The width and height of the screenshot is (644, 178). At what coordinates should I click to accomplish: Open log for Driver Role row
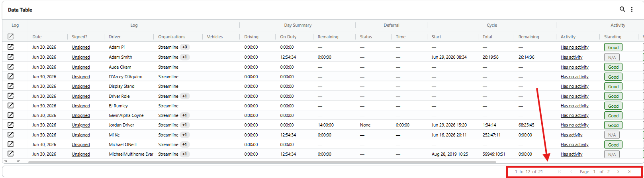(11, 96)
